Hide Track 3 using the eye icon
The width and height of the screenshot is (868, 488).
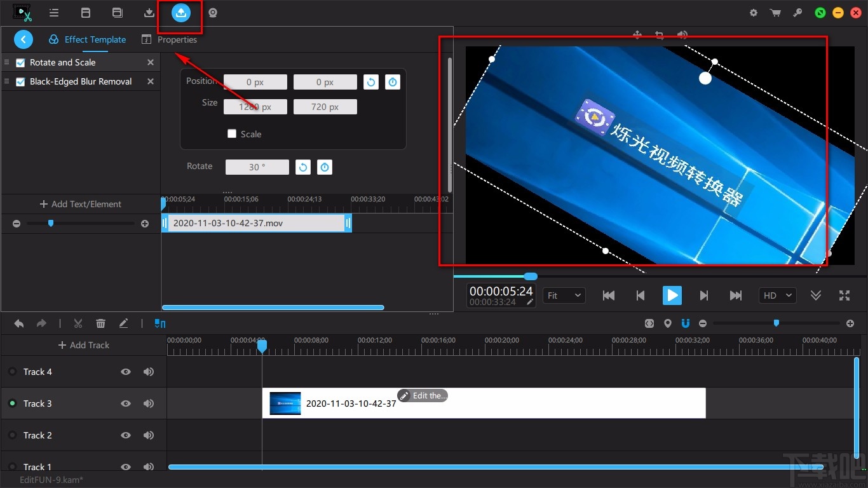(x=126, y=403)
